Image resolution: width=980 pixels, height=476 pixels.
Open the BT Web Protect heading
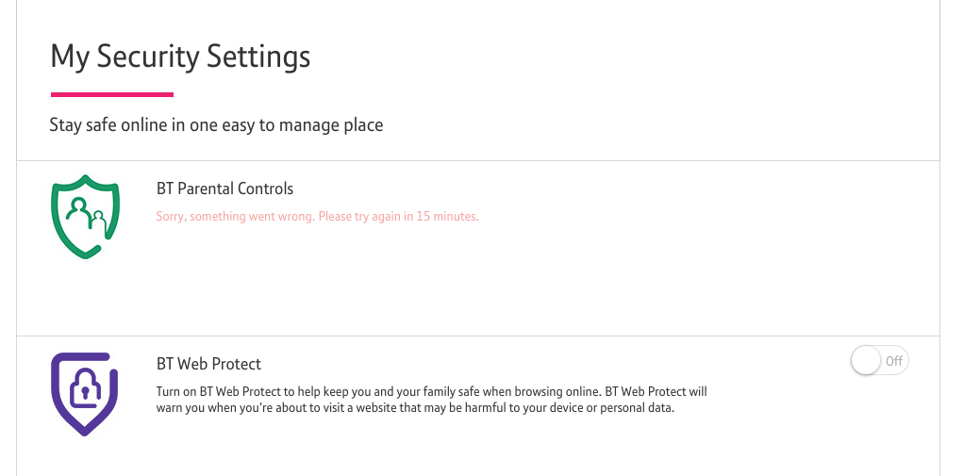(x=208, y=364)
